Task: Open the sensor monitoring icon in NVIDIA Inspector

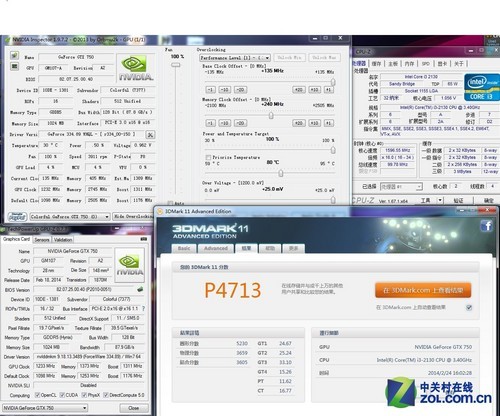Action: coord(14,66)
